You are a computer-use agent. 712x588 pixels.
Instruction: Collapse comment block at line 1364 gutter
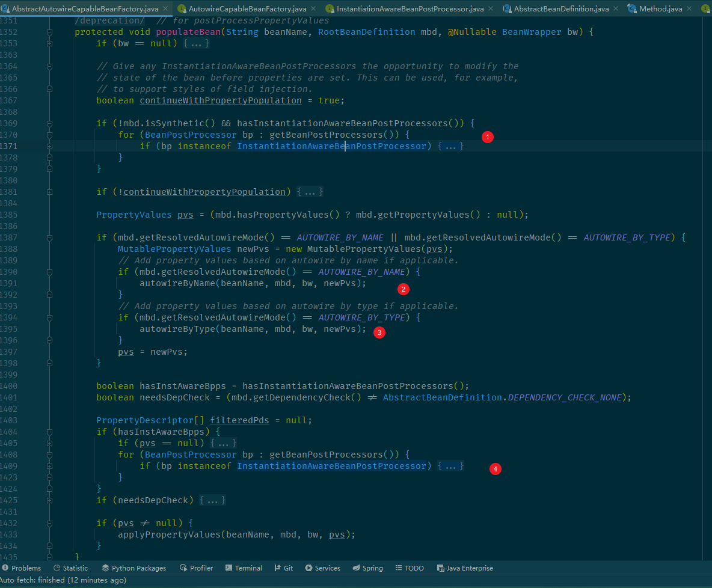pyautogui.click(x=49, y=66)
